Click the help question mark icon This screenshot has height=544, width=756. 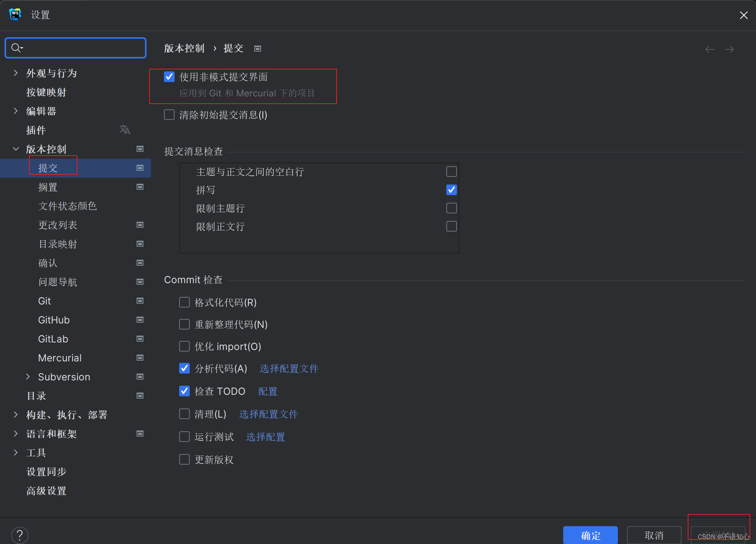coord(20,535)
